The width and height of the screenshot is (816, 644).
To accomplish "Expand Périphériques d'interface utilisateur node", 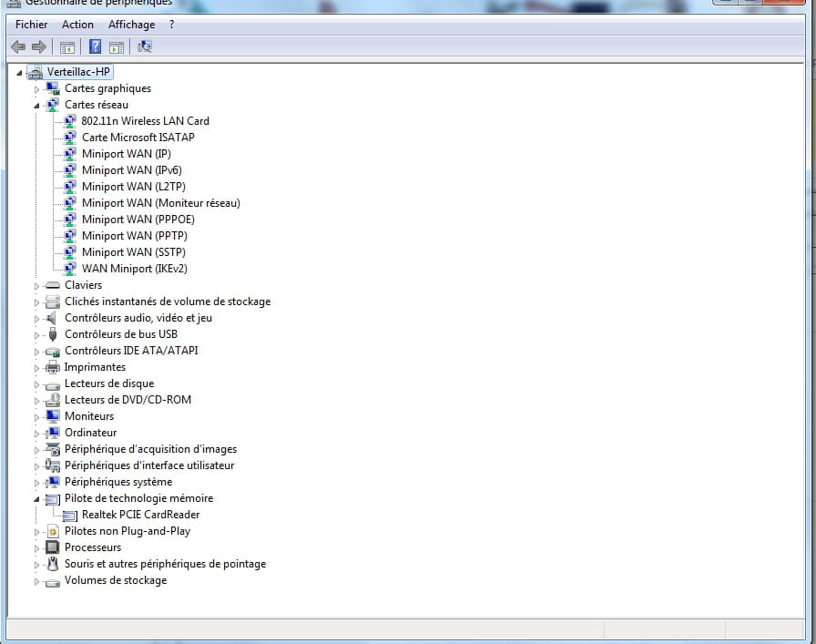I will tap(36, 466).
